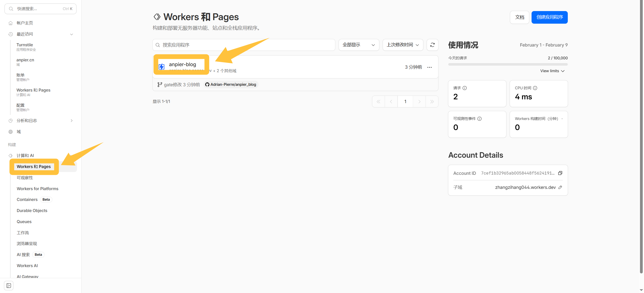Open Queues in the sidebar
644x293 pixels.
pyautogui.click(x=24, y=222)
